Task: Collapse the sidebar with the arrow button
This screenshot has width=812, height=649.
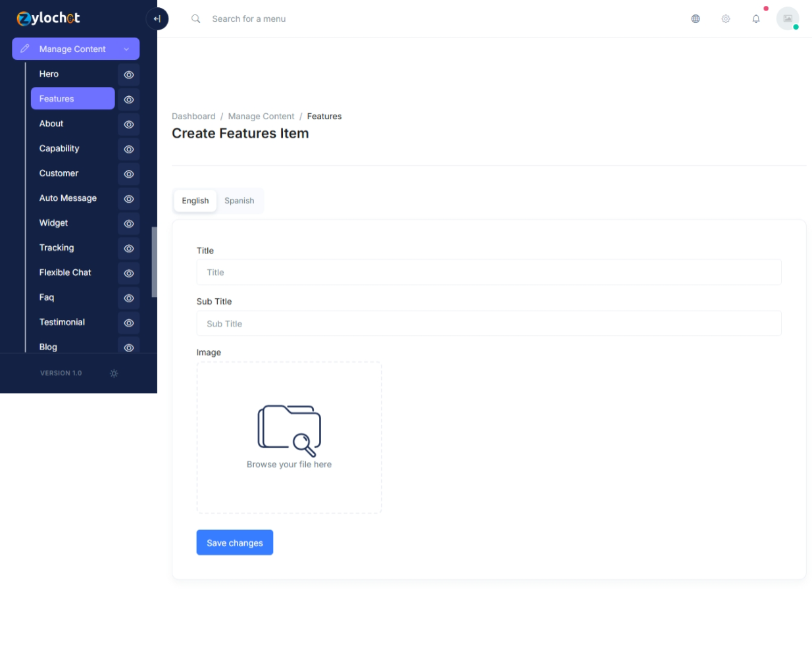Action: pyautogui.click(x=157, y=18)
